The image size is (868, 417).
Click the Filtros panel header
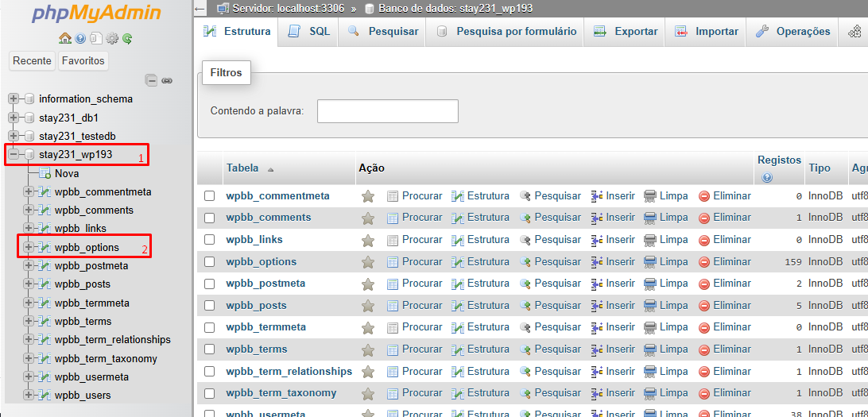pos(227,72)
